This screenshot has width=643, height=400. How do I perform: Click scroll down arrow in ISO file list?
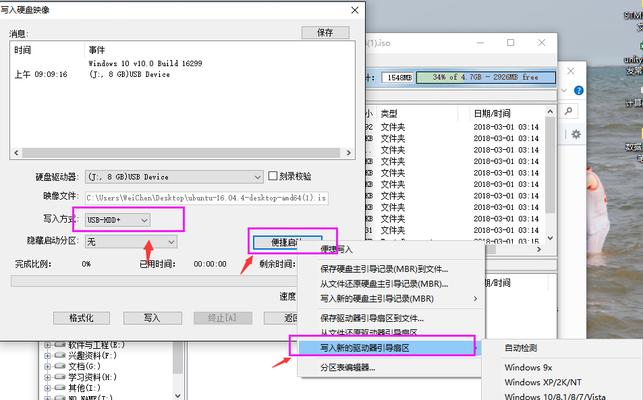pyautogui.click(x=550, y=238)
